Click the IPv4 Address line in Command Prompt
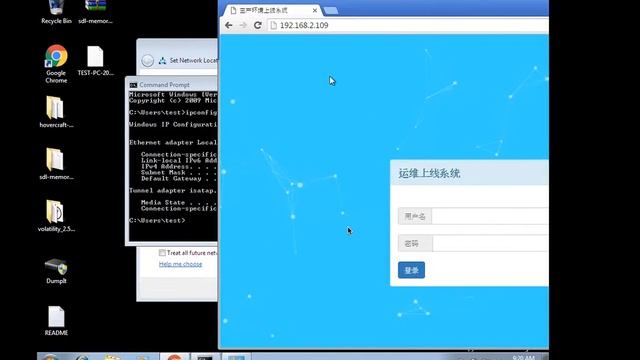The height and width of the screenshot is (360, 640). pos(179,167)
